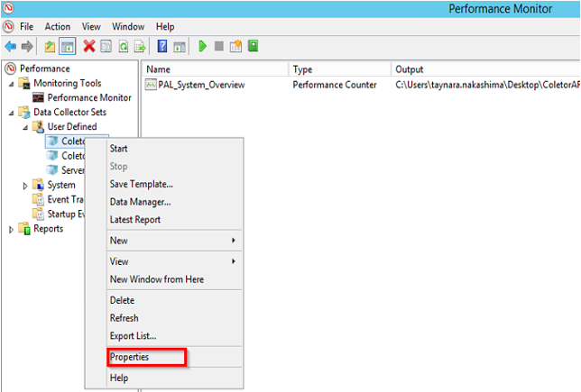
Task: Click the menu bar system icon beside File
Action: click(8, 27)
